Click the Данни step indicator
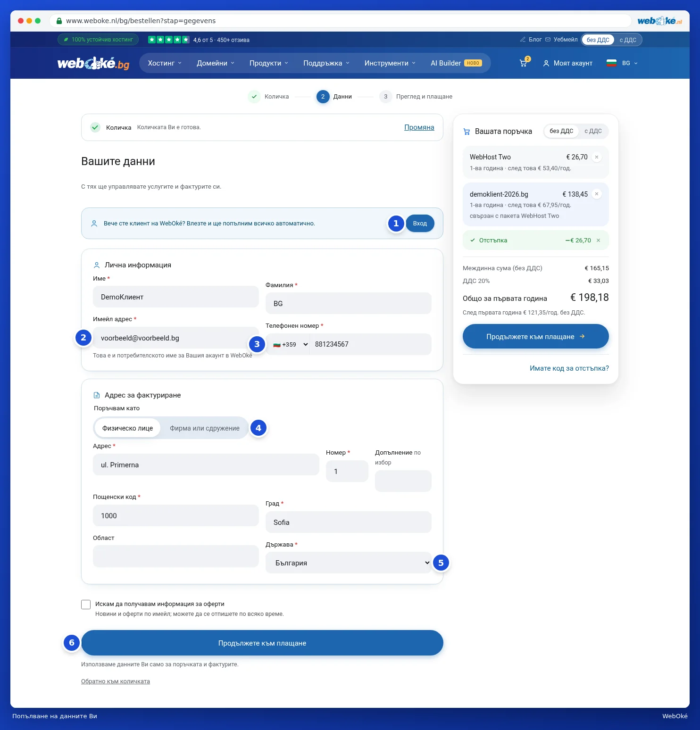 [x=334, y=97]
